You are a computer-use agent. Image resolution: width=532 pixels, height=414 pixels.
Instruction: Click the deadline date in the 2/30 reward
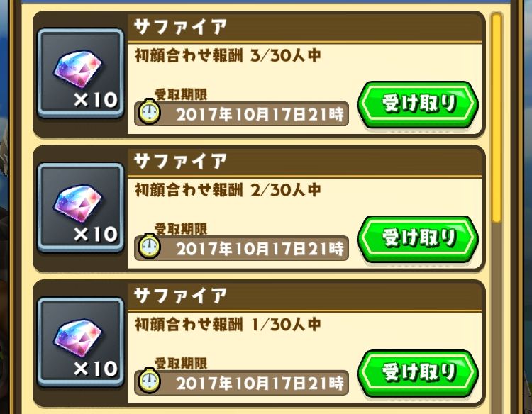260,249
